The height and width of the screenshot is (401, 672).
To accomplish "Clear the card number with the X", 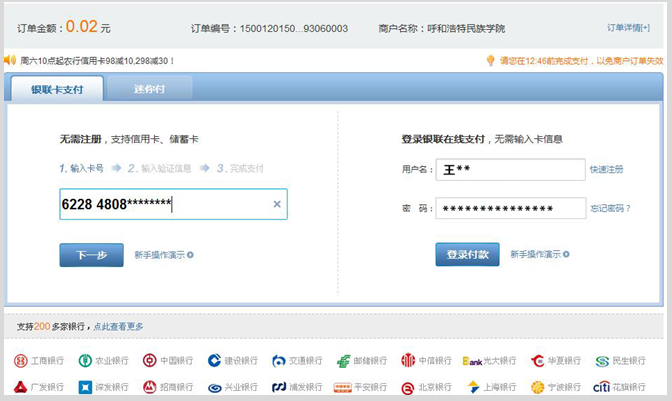I will coord(277,205).
